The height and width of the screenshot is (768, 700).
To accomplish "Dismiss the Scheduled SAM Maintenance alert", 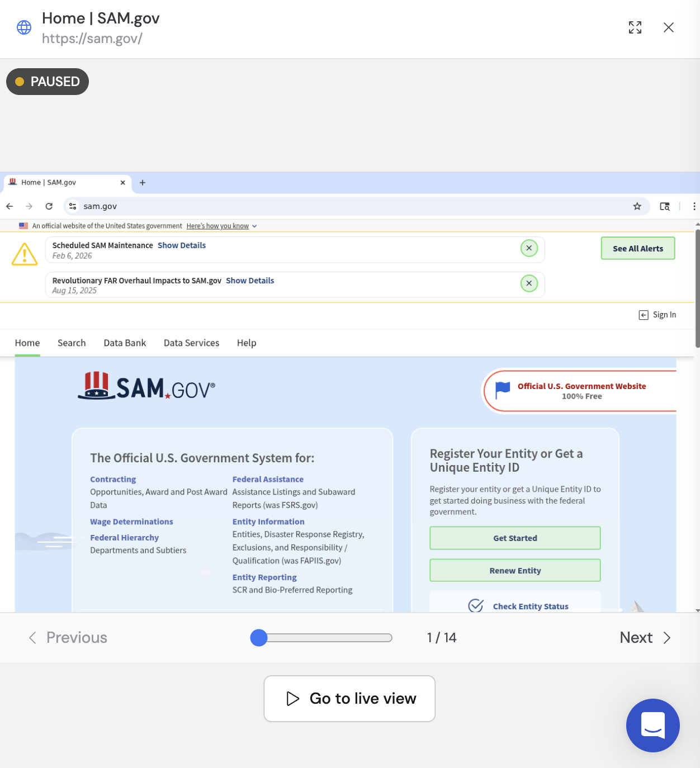I will click(529, 248).
